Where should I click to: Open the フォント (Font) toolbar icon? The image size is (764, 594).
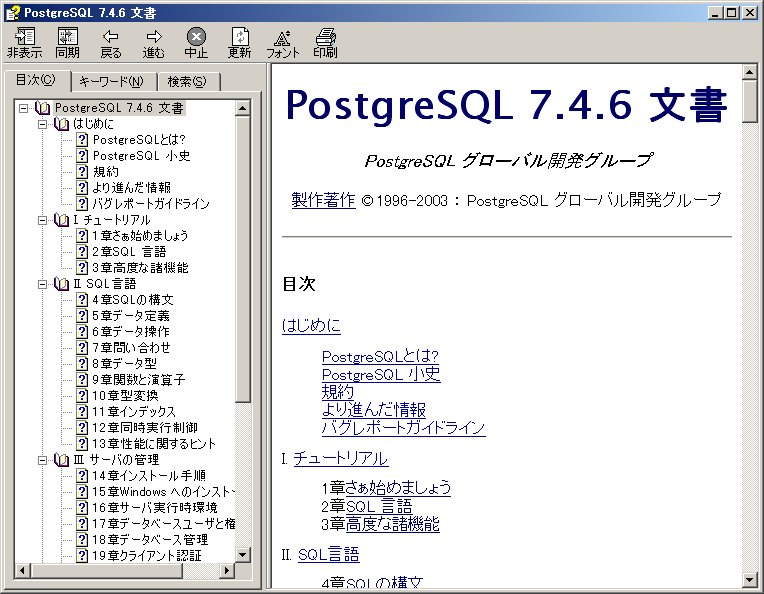click(282, 42)
